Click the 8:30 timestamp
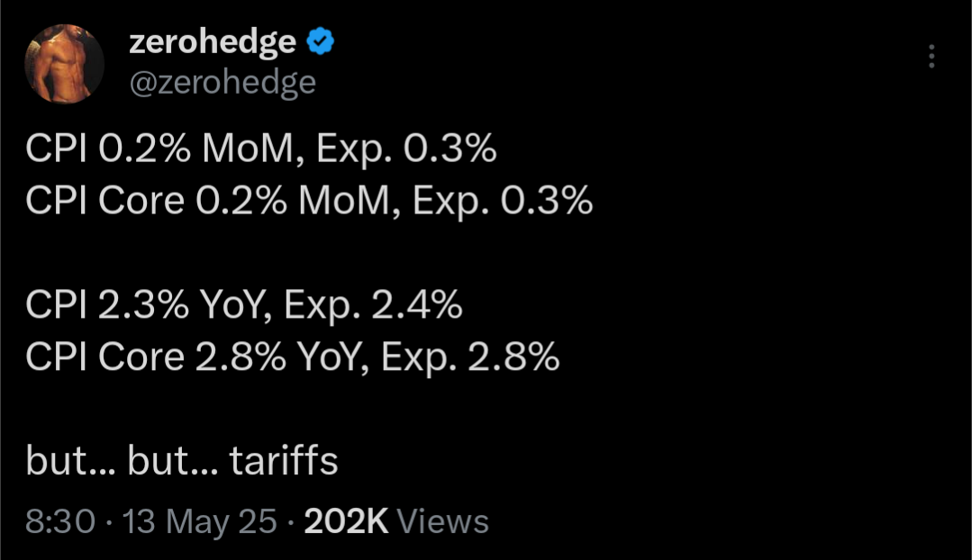The height and width of the screenshot is (560, 972). tap(60, 521)
